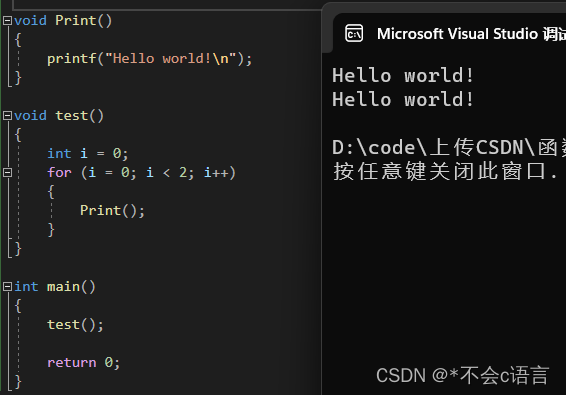Click the first 'Hello world!' console output line
This screenshot has width=566, height=395.
pos(403,76)
